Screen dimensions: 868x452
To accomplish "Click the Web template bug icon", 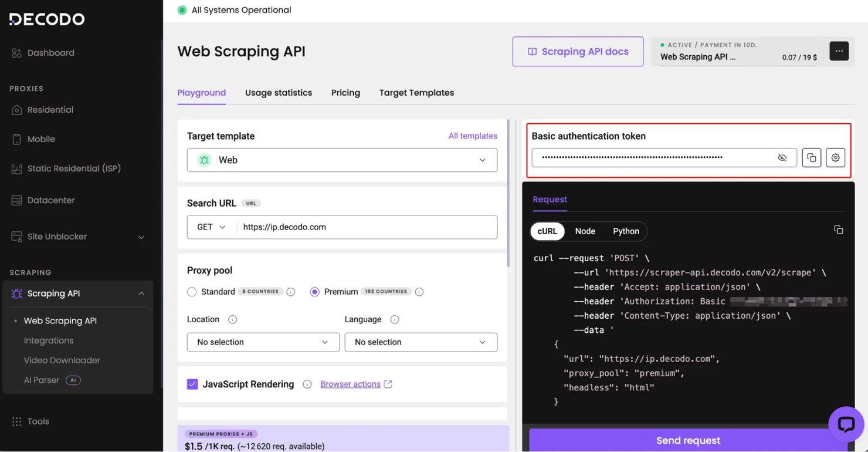I will (204, 160).
